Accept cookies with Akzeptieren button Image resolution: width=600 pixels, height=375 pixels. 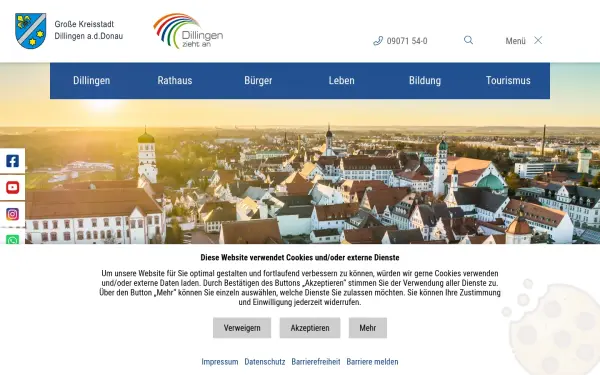pos(310,328)
